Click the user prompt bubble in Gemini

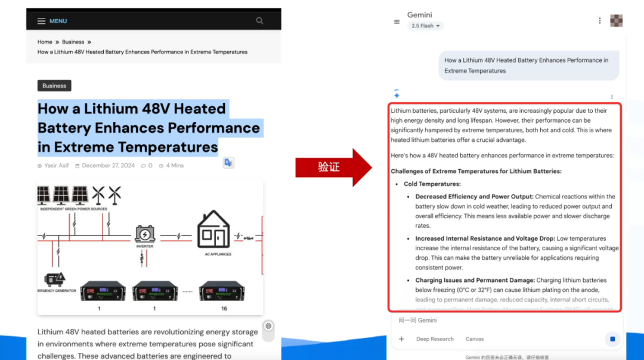coord(528,66)
